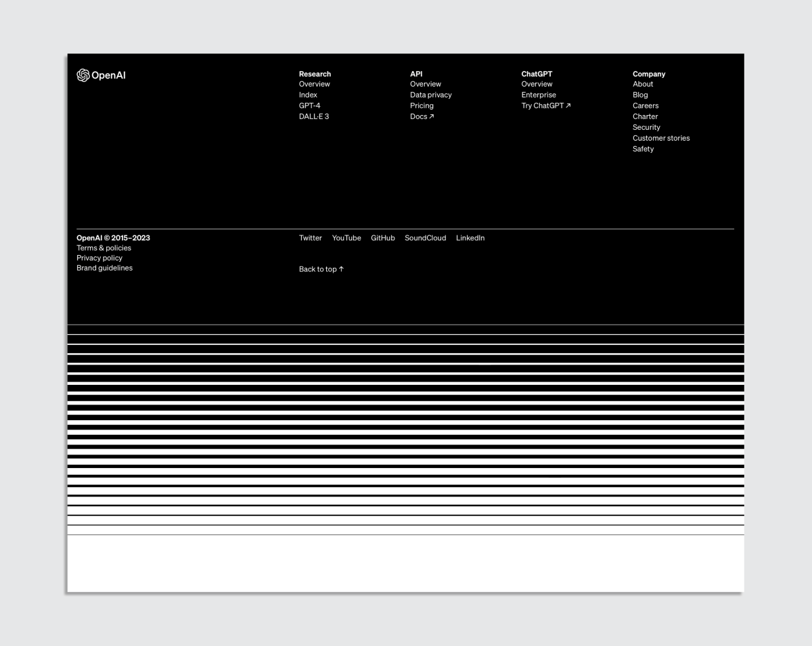Click Back to top

321,269
